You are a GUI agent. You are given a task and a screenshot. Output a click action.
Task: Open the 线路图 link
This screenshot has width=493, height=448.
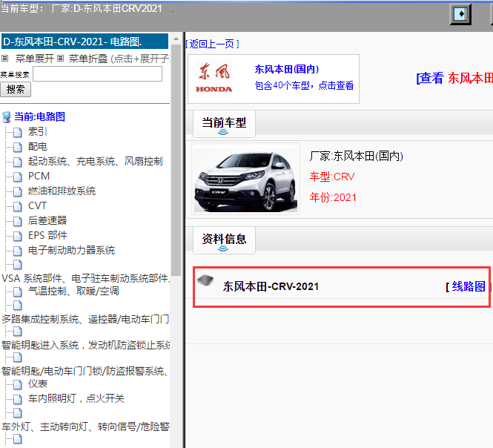point(469,286)
